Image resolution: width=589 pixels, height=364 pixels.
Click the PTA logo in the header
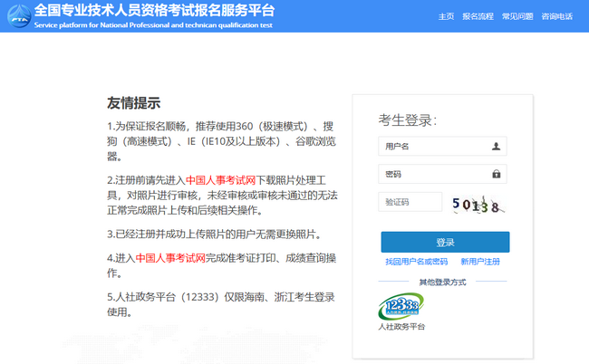pos(16,15)
